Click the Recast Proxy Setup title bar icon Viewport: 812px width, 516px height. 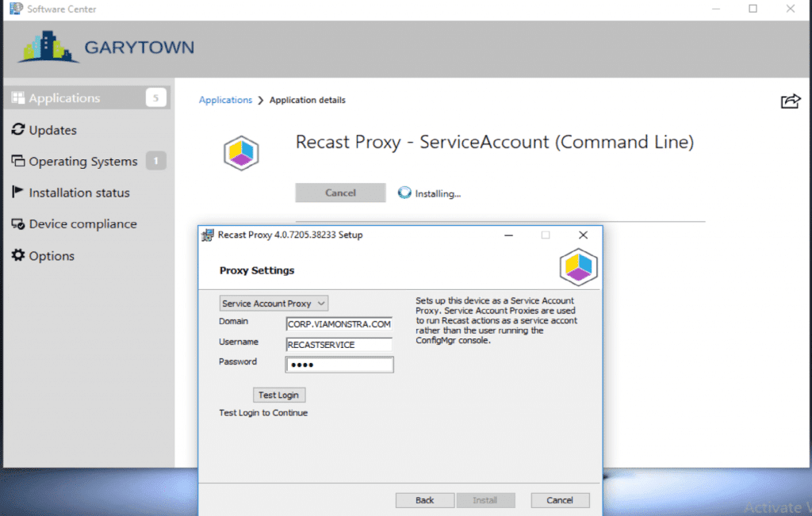pos(208,235)
